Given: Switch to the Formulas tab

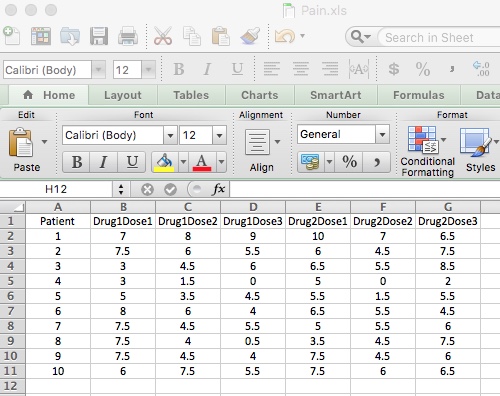Looking at the screenshot, I should (419, 95).
